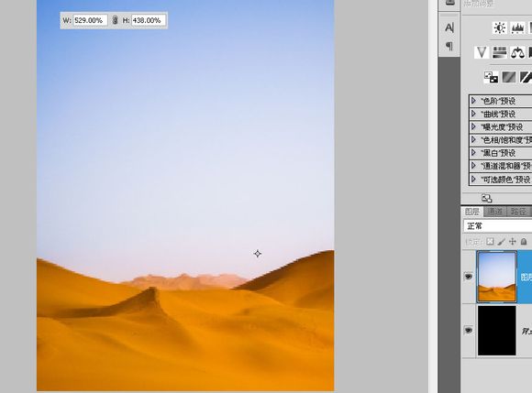Switch to the 图层 tab
This screenshot has height=393, width=532.
(x=472, y=212)
